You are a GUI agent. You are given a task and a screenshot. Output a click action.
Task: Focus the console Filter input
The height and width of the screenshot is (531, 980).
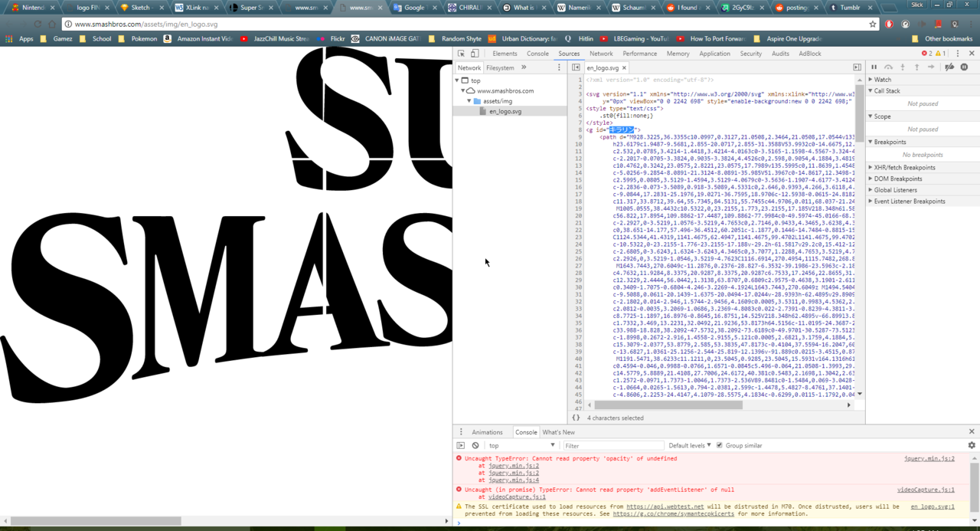click(612, 445)
